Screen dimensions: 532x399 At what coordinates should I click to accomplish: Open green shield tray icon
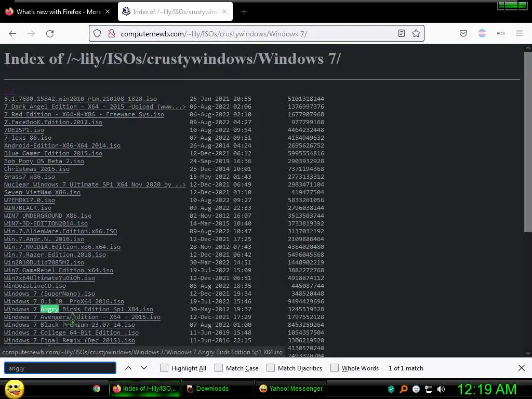391,389
